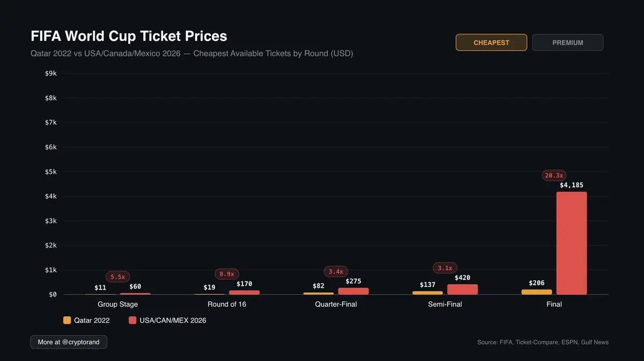Click the More at @cryptorand button
Image resolution: width=644 pixels, height=361 pixels.
69,342
